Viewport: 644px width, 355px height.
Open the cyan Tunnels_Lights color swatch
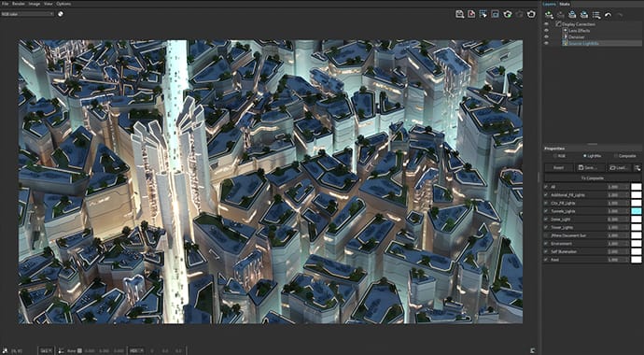[636, 211]
